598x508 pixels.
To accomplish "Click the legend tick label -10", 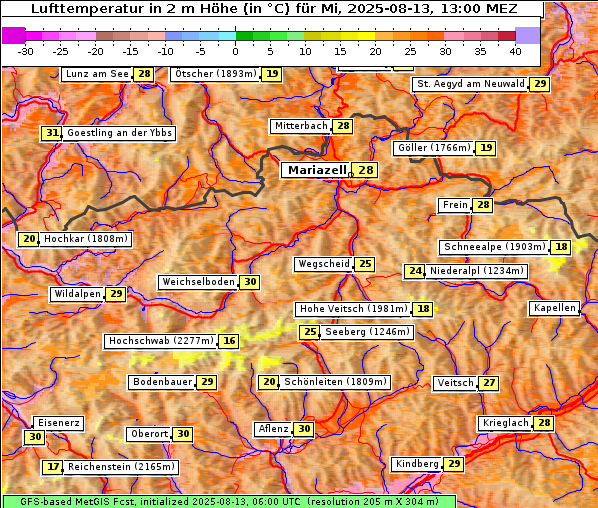I will coord(165,52).
